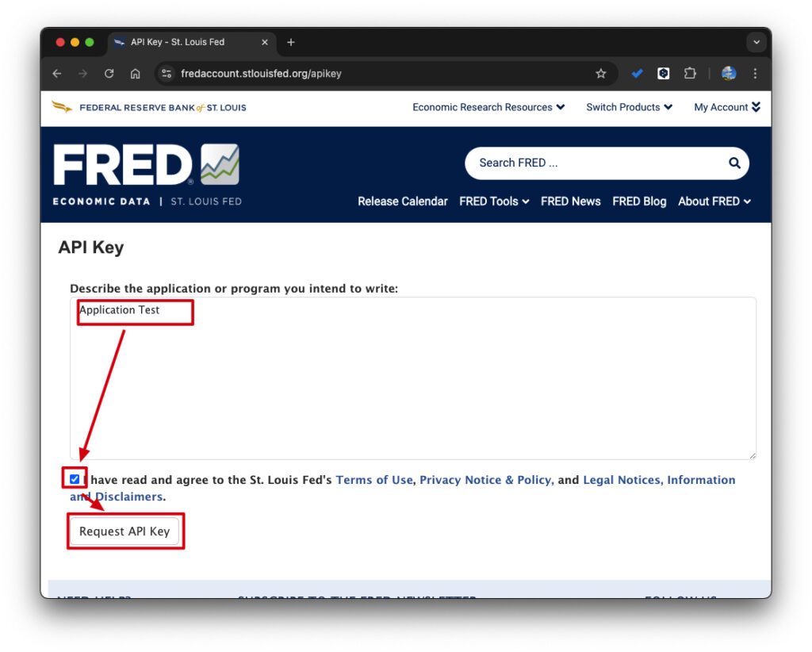Click the blue checkmark extension icon
The height and width of the screenshot is (652, 812).
[x=638, y=74]
